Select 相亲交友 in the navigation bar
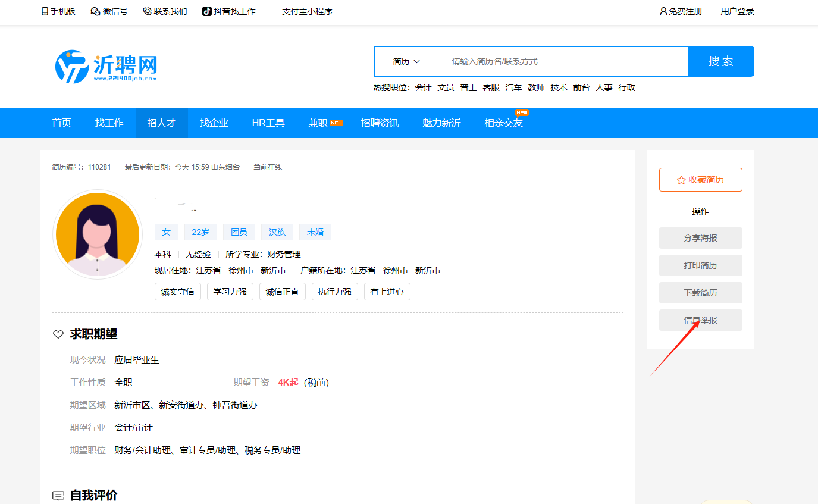 tap(503, 123)
